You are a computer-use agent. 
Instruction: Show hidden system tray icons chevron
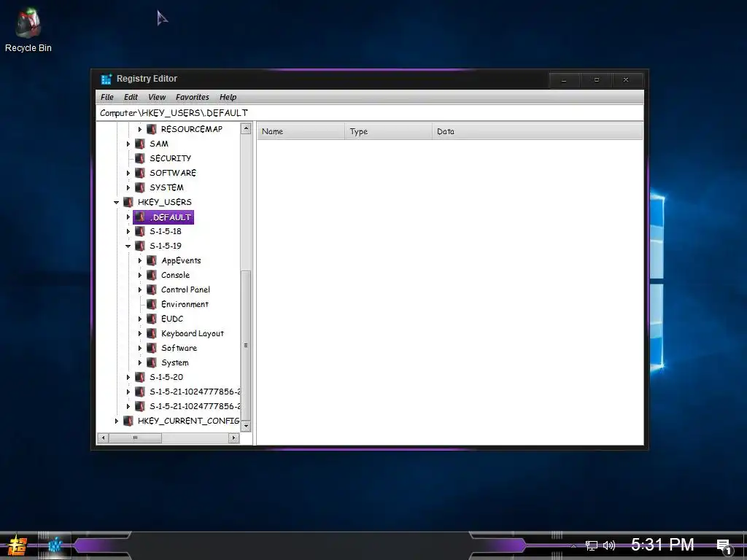coord(573,545)
